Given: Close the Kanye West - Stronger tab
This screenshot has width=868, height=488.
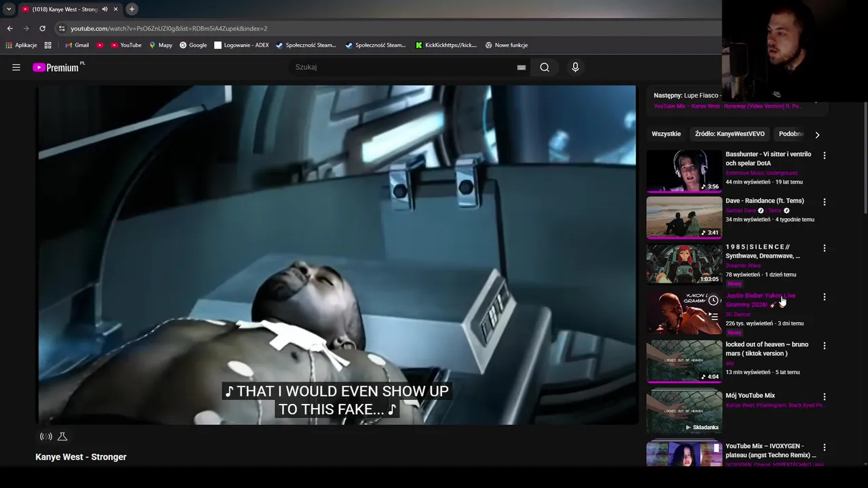Looking at the screenshot, I should tap(115, 9).
